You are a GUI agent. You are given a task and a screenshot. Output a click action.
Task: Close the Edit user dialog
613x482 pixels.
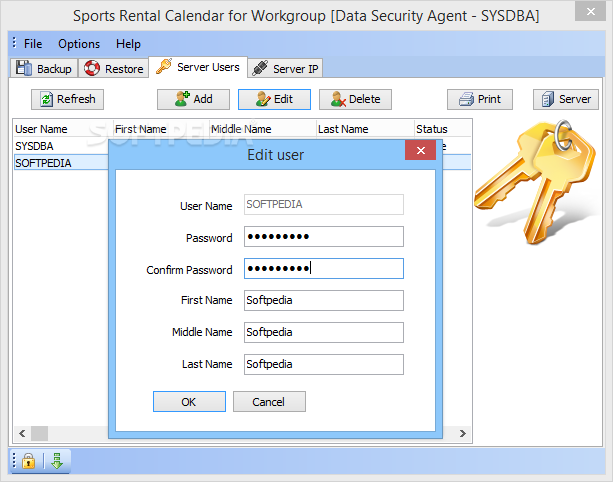pos(421,151)
